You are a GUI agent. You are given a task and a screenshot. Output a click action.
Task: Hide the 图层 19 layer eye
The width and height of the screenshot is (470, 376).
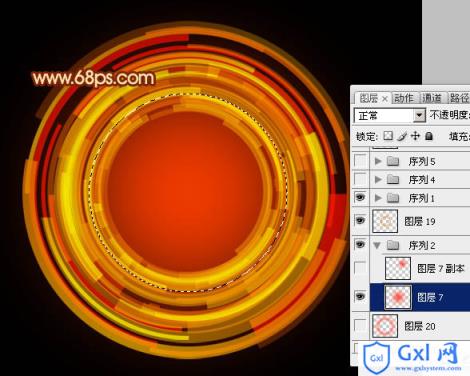point(360,220)
